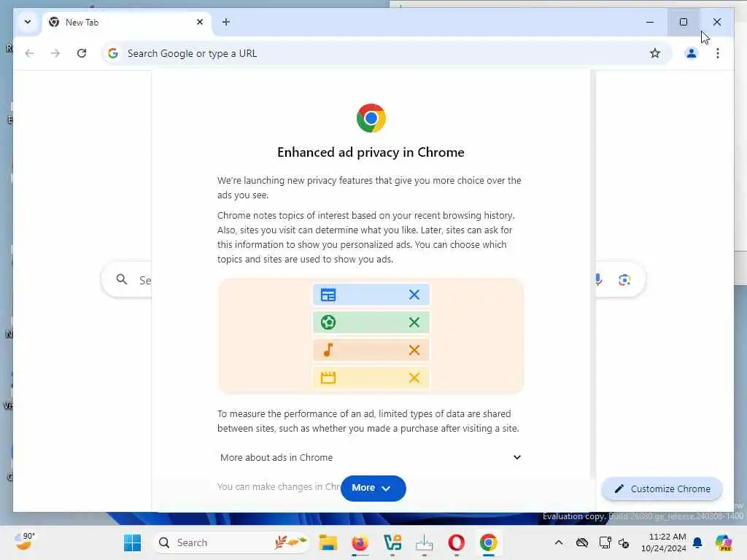Start voice search with microphone icon
This screenshot has width=747, height=560.
click(x=598, y=279)
